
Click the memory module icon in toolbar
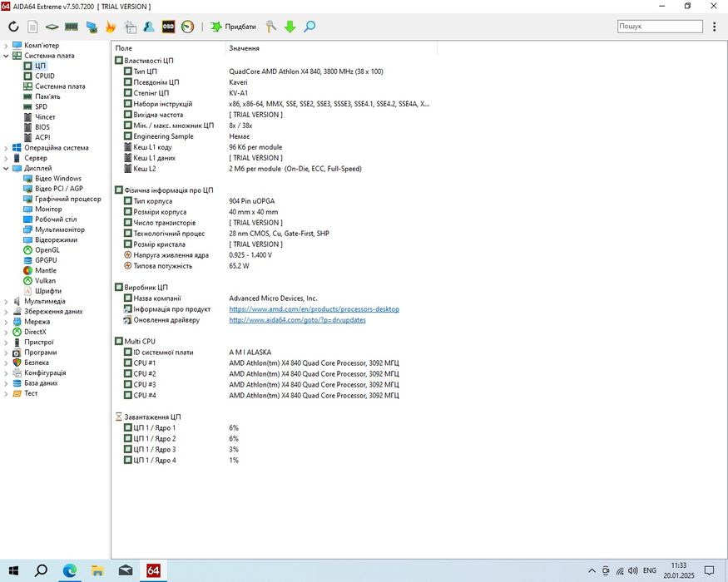72,27
